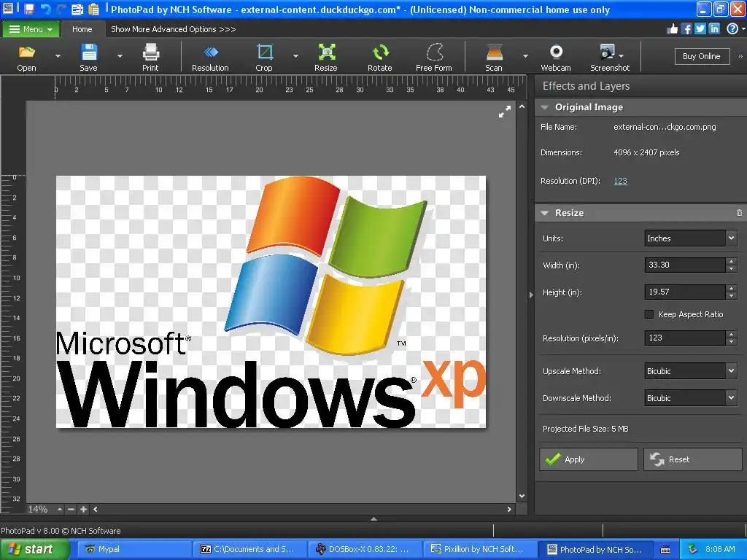Switch to DOSBox-X in the taskbar

(x=366, y=549)
